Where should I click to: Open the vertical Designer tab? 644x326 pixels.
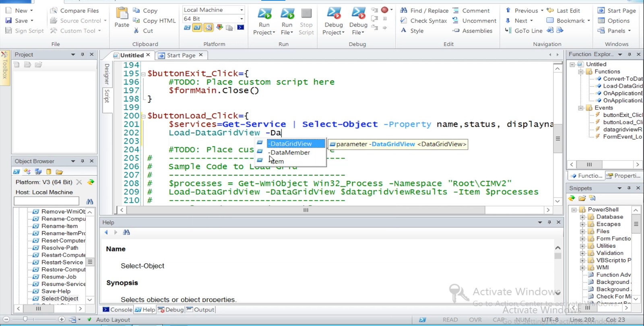[107, 74]
